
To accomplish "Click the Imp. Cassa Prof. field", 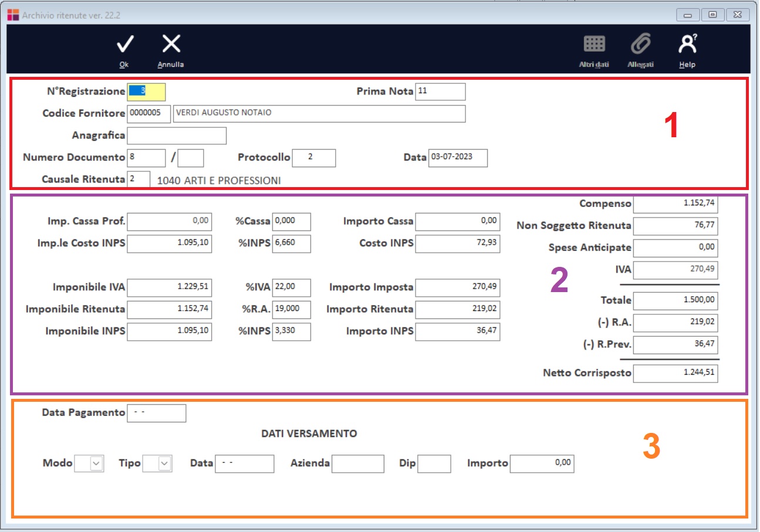I will (169, 222).
